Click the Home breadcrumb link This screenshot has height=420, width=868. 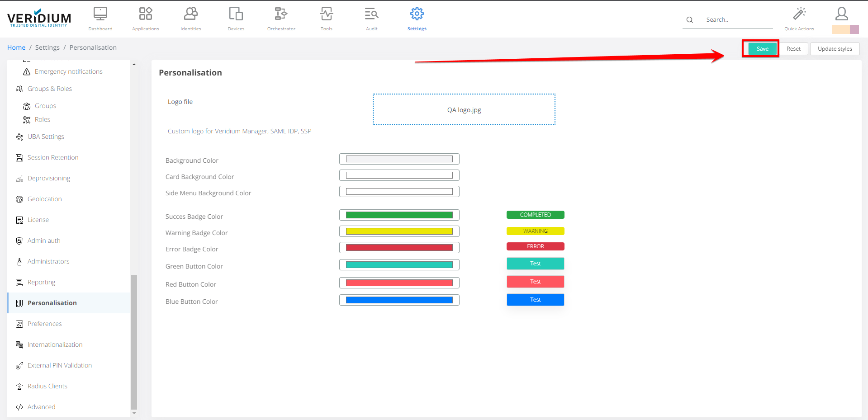[x=16, y=47]
